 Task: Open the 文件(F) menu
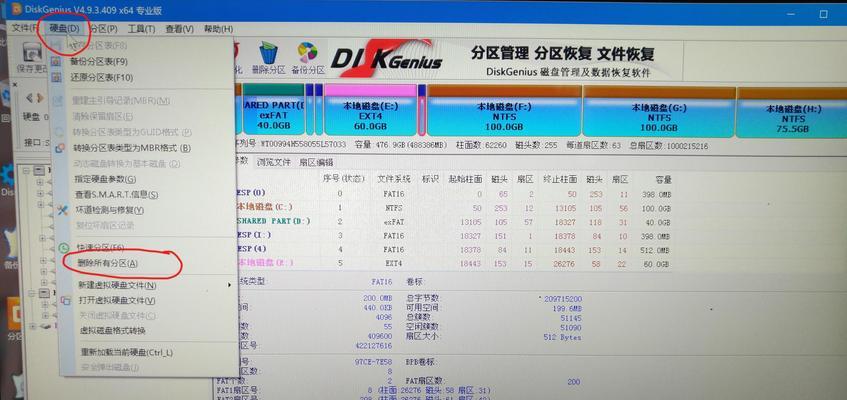point(25,28)
